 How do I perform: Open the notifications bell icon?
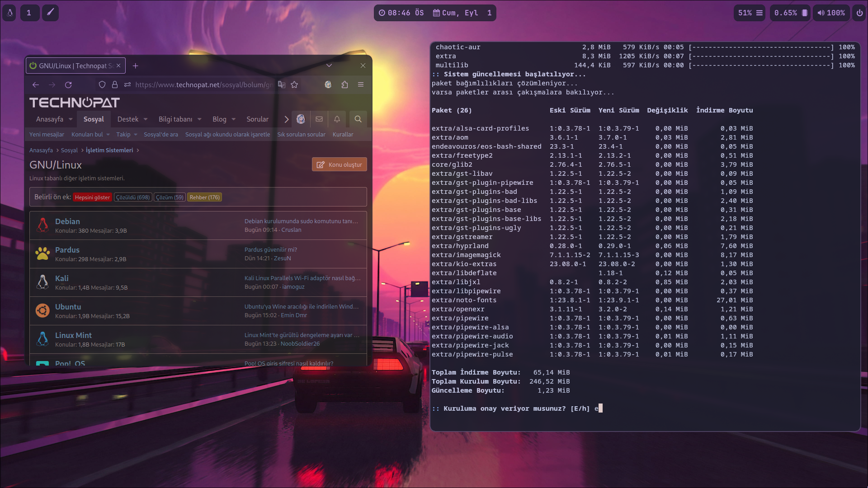(x=337, y=119)
